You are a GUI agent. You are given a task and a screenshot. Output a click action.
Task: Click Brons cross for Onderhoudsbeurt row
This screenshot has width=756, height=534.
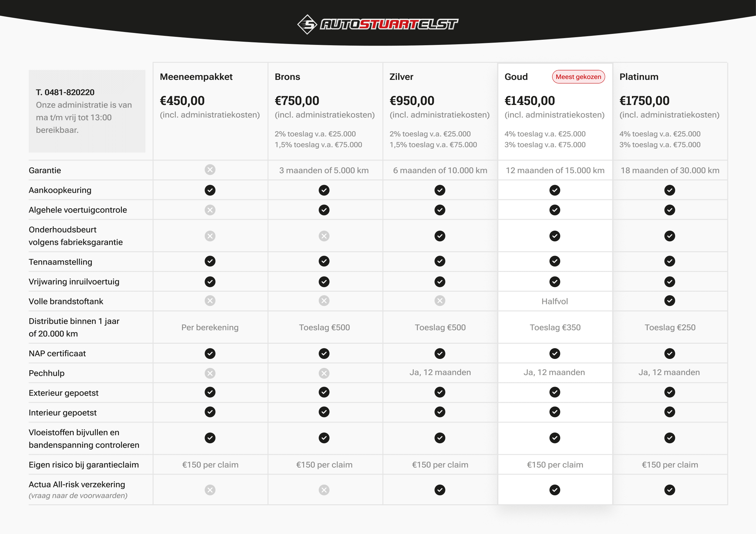(x=324, y=236)
